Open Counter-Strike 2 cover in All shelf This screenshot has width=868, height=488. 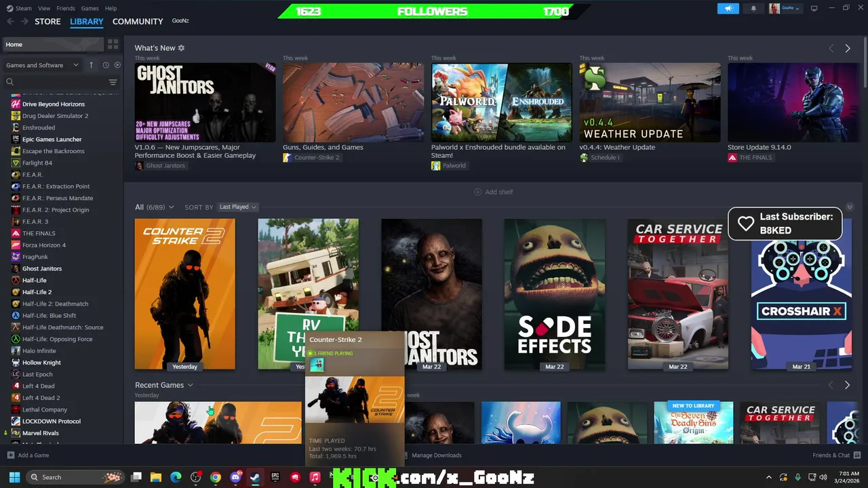(184, 294)
